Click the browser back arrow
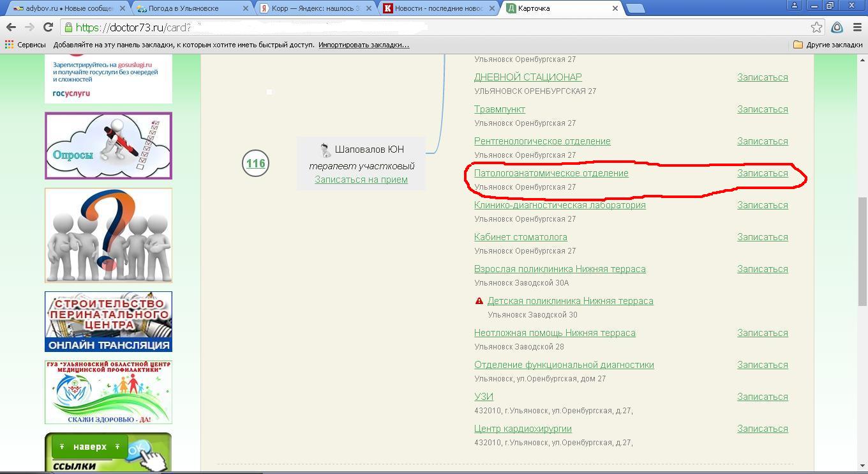Screen dimensions: 868x474 11,27
